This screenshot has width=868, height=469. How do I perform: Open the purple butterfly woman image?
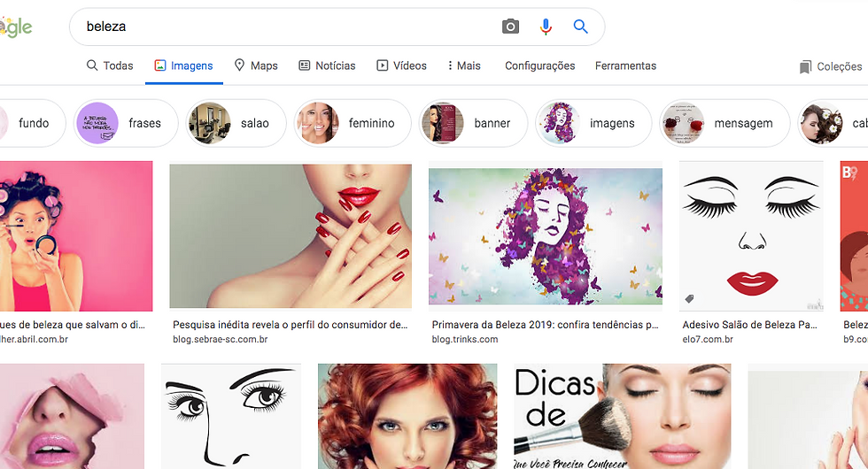pos(546,236)
